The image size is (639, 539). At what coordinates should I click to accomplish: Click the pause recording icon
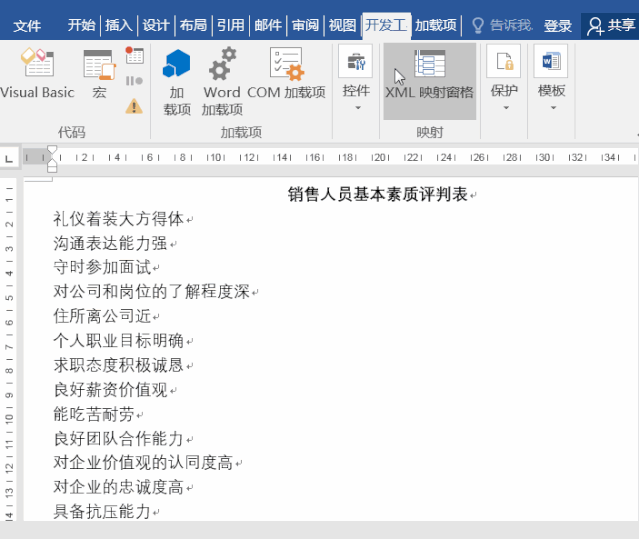point(135,80)
